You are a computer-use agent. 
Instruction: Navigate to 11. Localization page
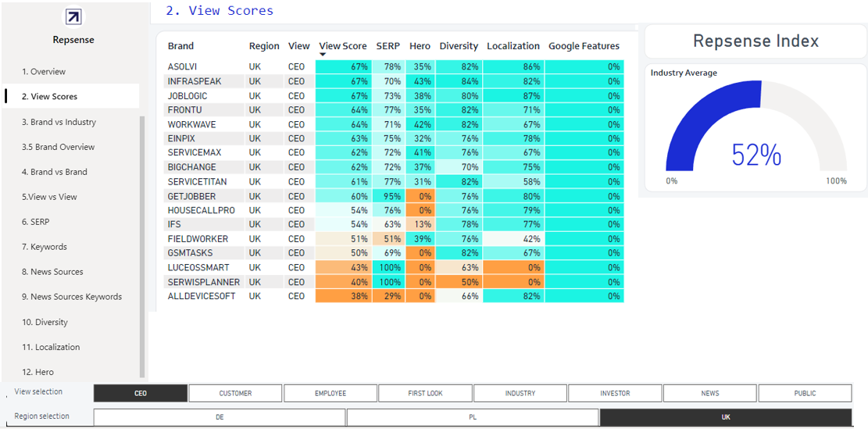tap(51, 348)
